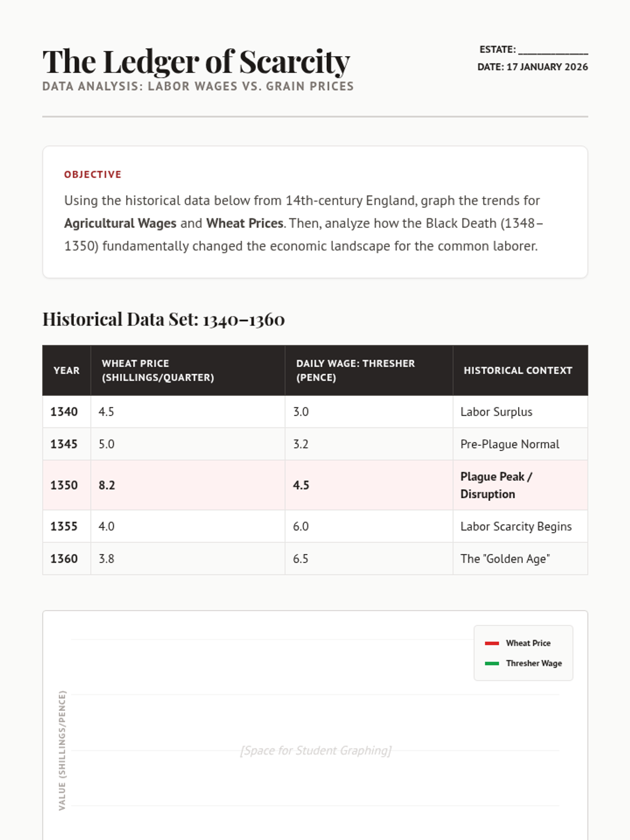Click the 8.2 wheat price value
630x840 pixels.
click(x=107, y=486)
